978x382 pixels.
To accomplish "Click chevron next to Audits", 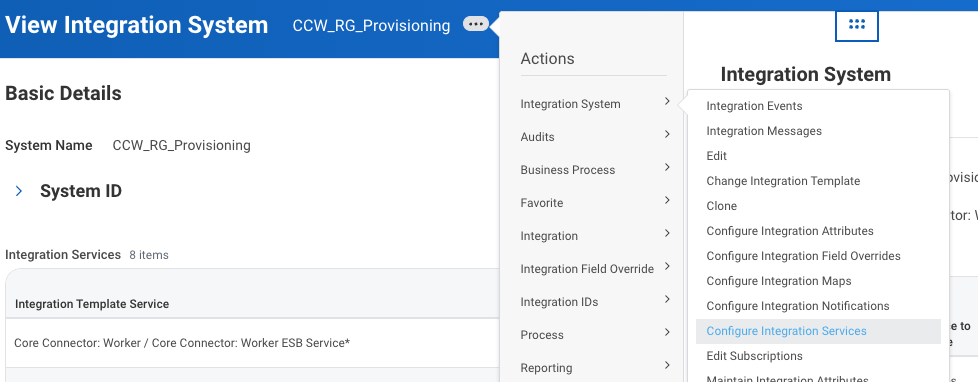I will (x=667, y=134).
